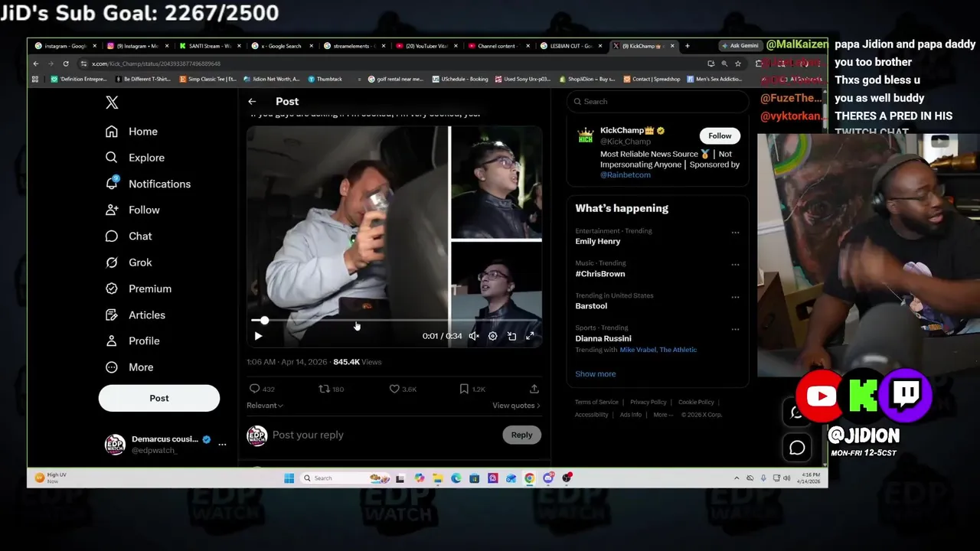Toggle picture-in-picture on the video

point(511,336)
